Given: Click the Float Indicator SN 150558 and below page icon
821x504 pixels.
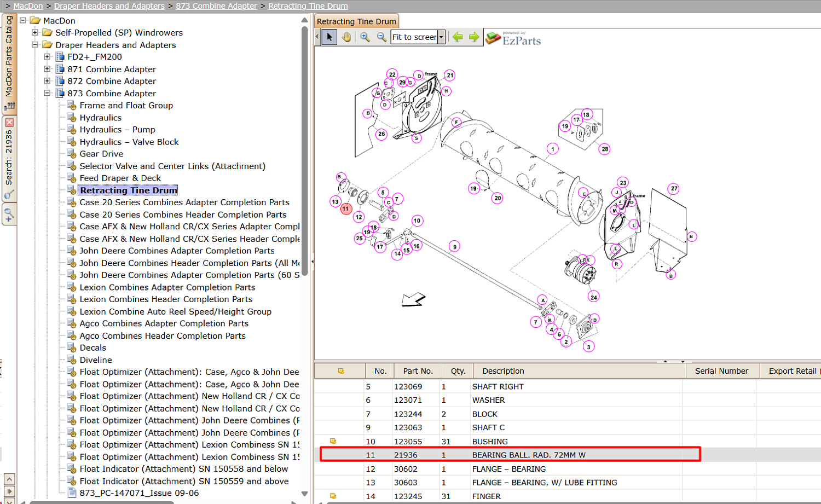Looking at the screenshot, I should pyautogui.click(x=72, y=469).
